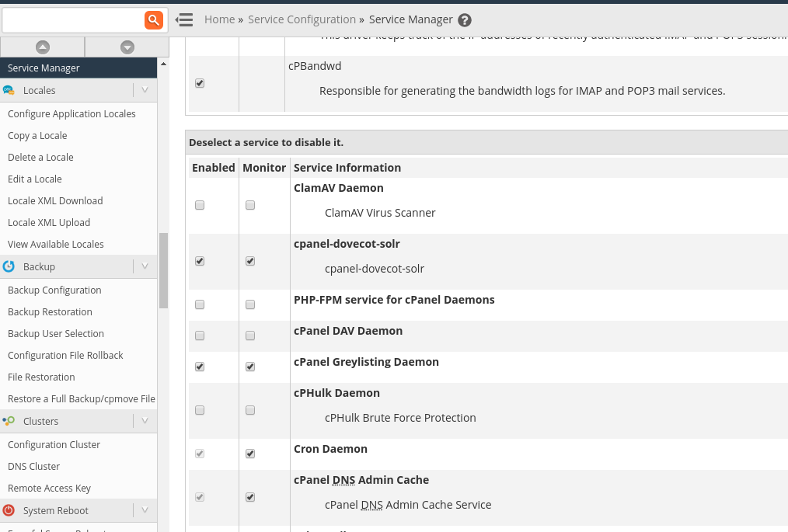Collapse the Clusters section chevron
This screenshot has height=532, width=788.
[x=145, y=421]
